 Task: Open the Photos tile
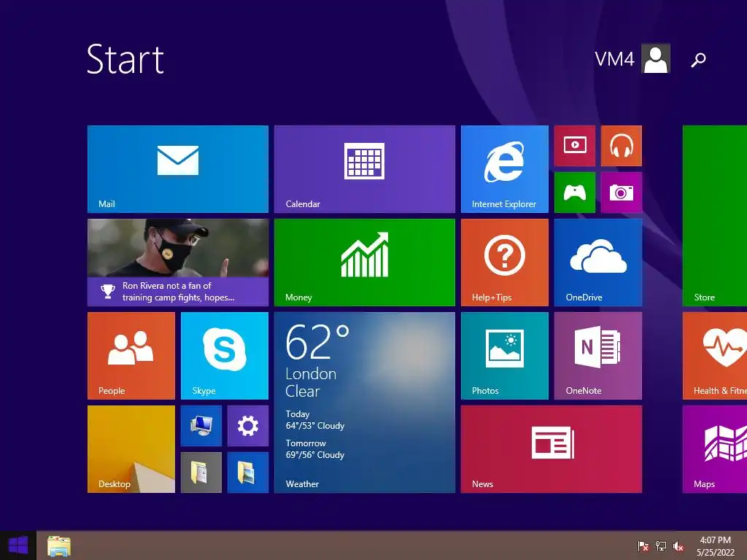click(505, 356)
